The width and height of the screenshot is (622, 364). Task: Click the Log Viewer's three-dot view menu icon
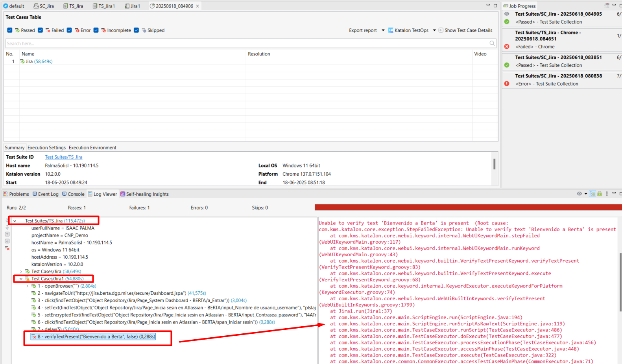pos(607,194)
